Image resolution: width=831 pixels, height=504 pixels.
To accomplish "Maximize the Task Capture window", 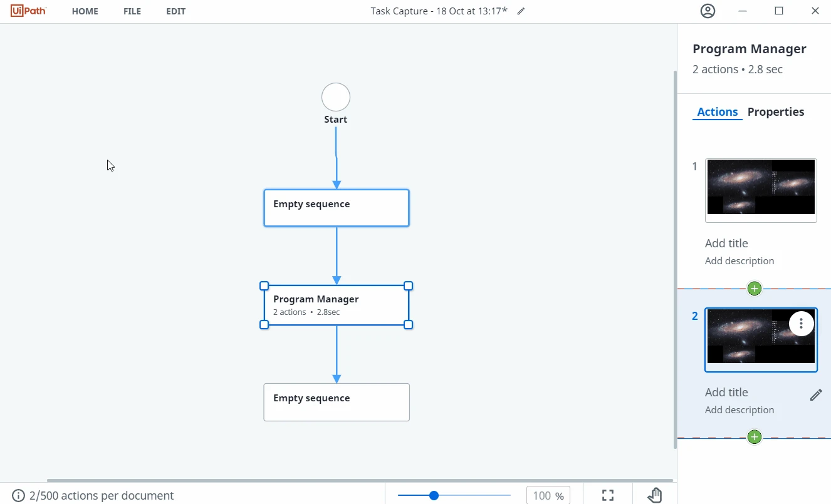I will [779, 11].
